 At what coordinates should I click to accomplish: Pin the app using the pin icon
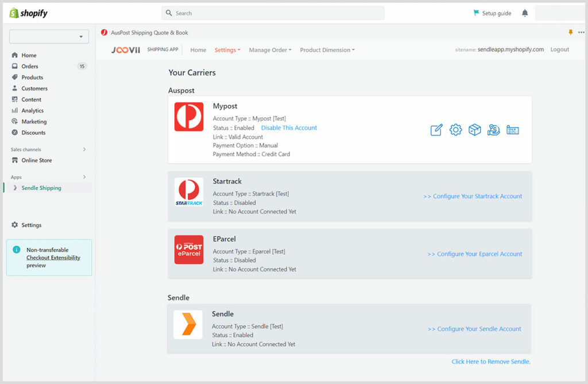coord(570,32)
